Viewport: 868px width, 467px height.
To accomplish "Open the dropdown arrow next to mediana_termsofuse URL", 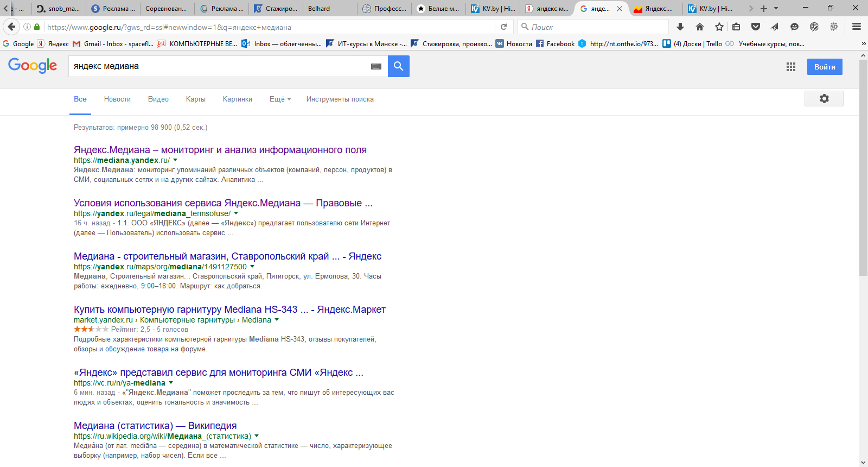I will (236, 213).
